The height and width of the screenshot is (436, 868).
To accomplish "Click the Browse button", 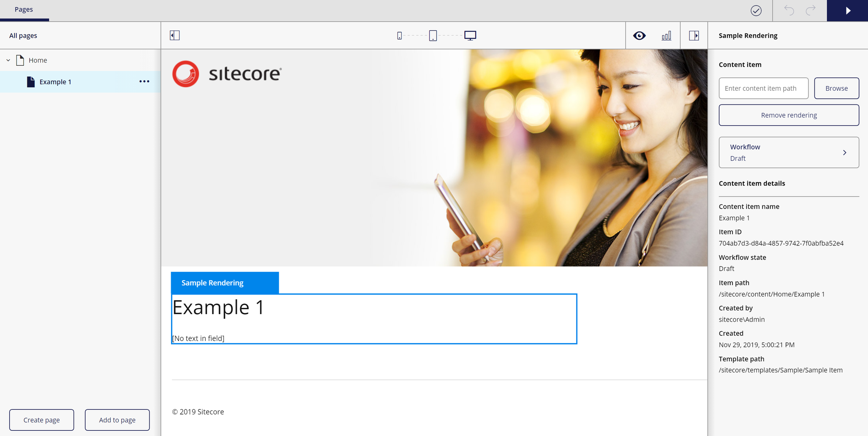I will (x=836, y=88).
